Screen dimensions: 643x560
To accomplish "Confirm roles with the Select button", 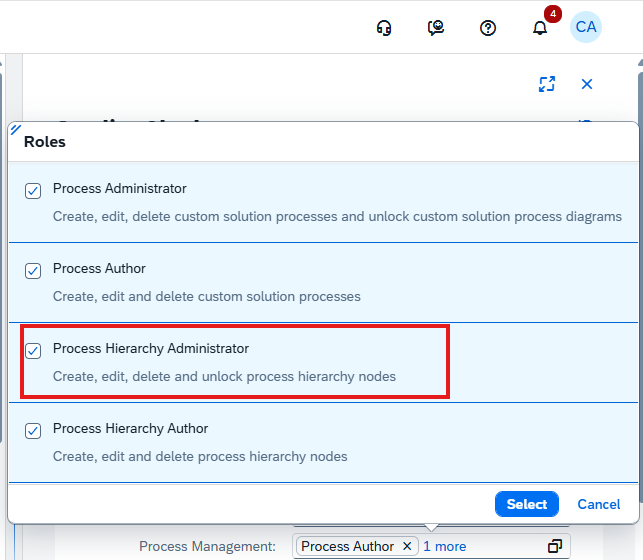I will click(527, 504).
